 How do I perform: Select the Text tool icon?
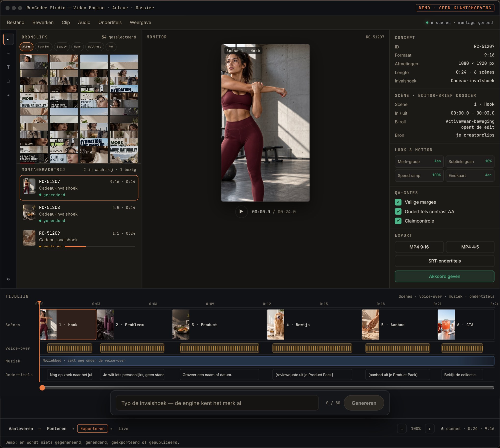[8, 67]
